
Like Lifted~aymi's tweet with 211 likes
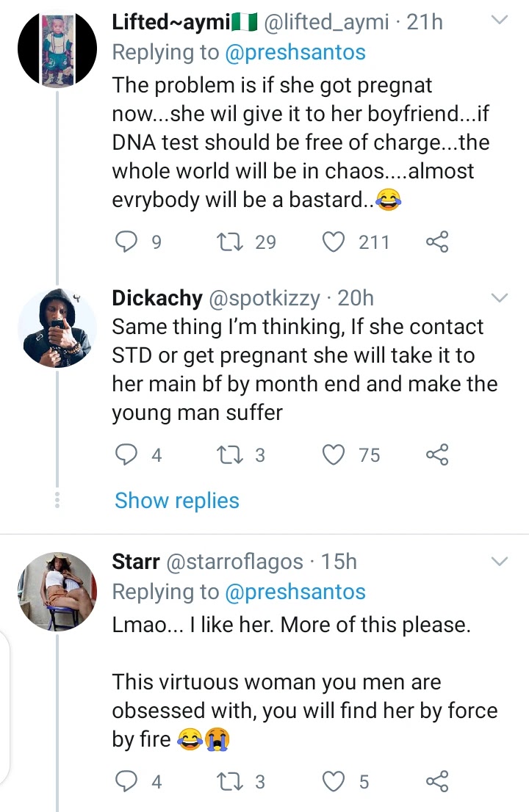pyautogui.click(x=334, y=242)
